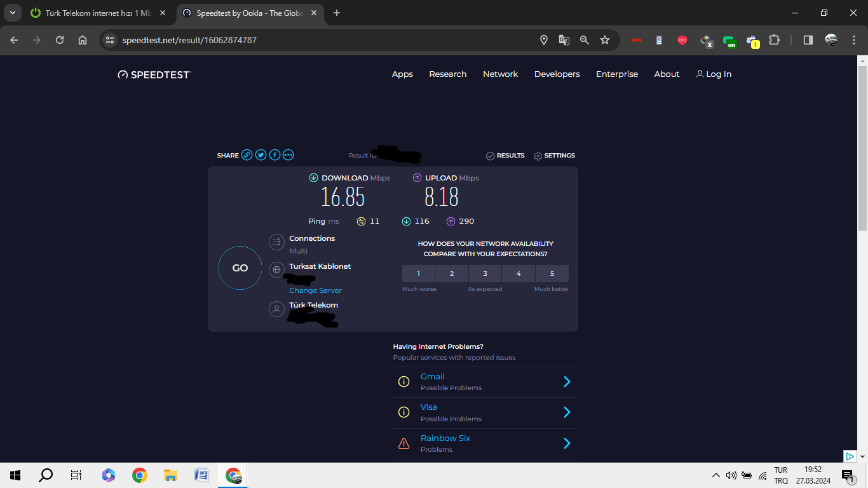Image resolution: width=868 pixels, height=488 pixels.
Task: Open the Research menu
Action: (x=448, y=74)
